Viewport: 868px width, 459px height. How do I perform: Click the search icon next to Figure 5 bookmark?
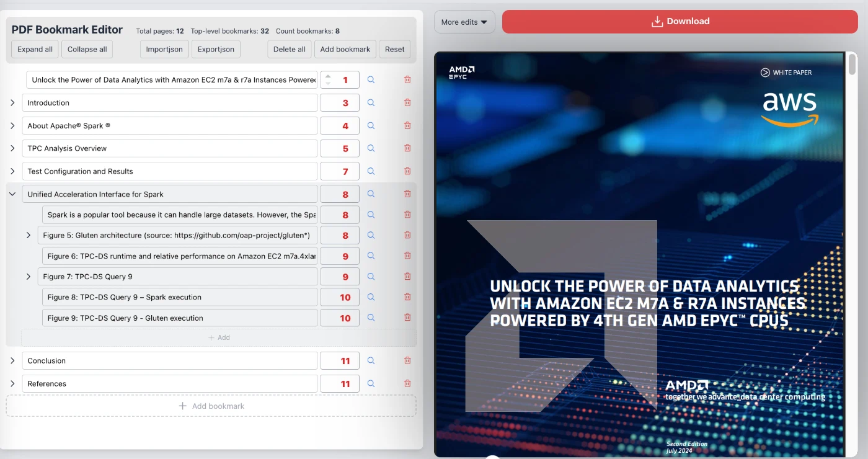click(371, 235)
